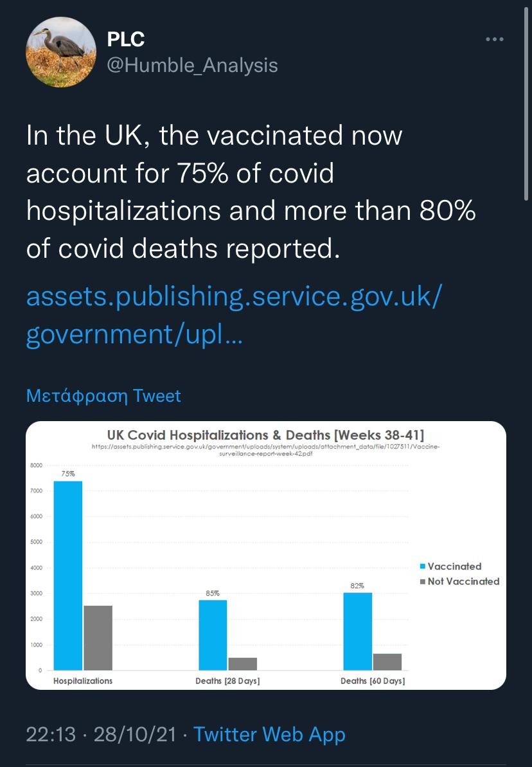This screenshot has width=532, height=767.
Task: Click the chart title UK Covid Hospitalizations & Deaths
Action: tap(265, 435)
